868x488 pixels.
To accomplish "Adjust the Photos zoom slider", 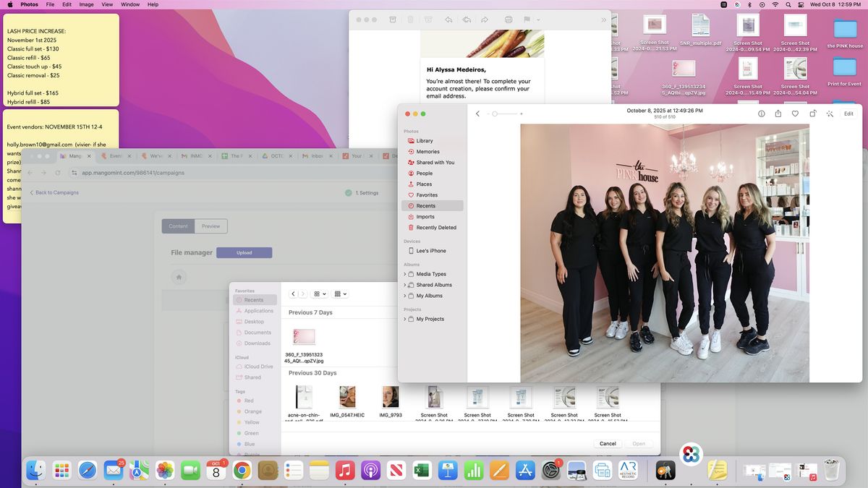I will tap(495, 114).
